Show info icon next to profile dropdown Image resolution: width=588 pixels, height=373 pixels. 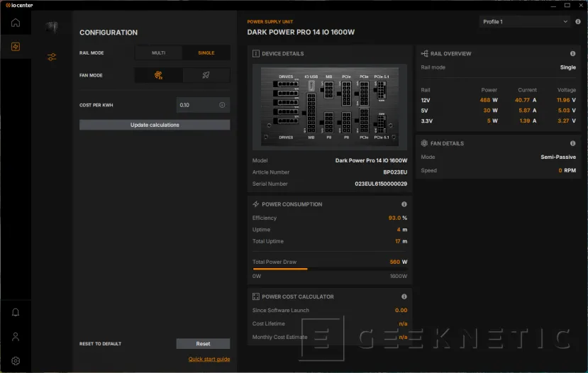(x=578, y=22)
